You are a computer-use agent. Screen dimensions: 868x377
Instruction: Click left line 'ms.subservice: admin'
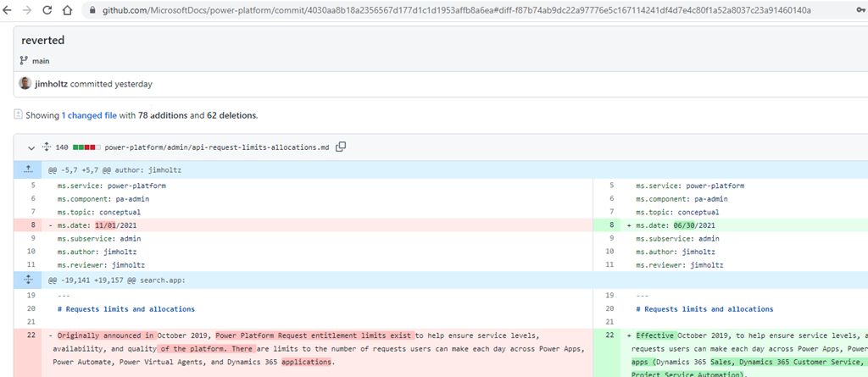[98, 239]
